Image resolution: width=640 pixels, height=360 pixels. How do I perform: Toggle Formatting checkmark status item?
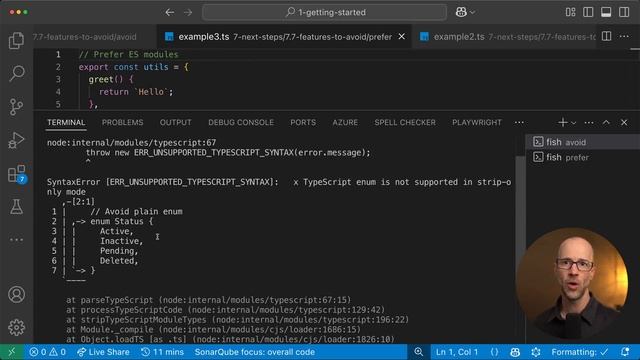tap(580, 352)
